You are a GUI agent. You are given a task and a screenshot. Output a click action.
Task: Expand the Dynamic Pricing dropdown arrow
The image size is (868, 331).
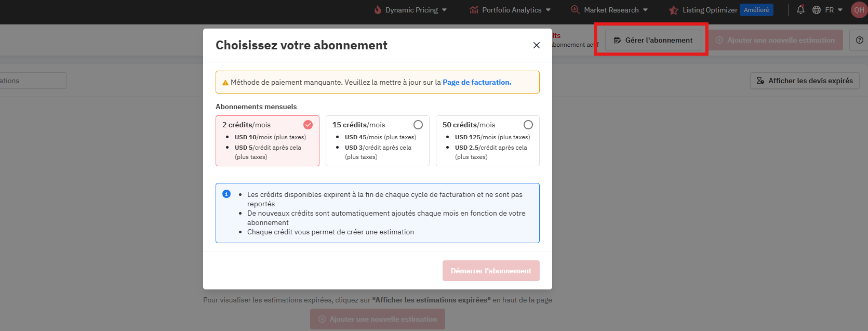pyautogui.click(x=444, y=10)
